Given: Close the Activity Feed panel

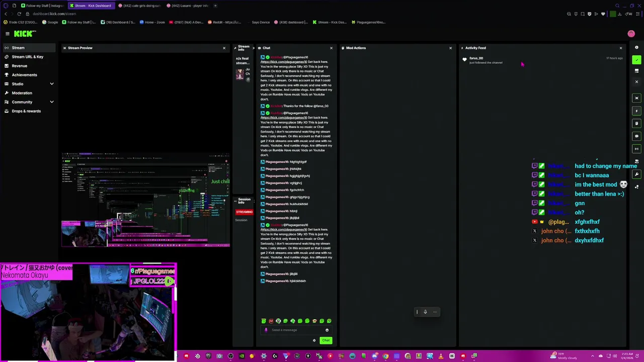Looking at the screenshot, I should [620, 48].
